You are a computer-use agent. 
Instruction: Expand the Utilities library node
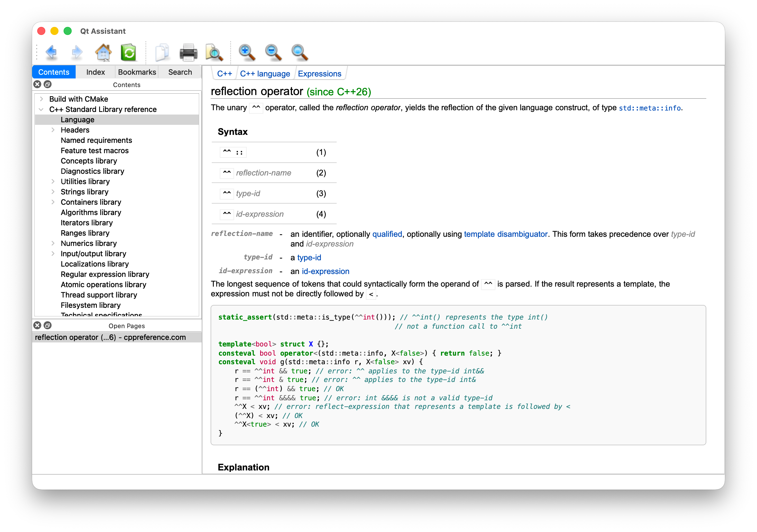pos(53,181)
